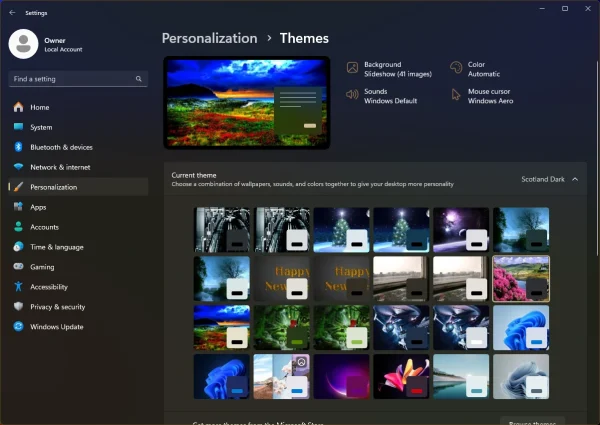
Task: Open Mouse cursor Windows Aero settings
Action: [482, 96]
